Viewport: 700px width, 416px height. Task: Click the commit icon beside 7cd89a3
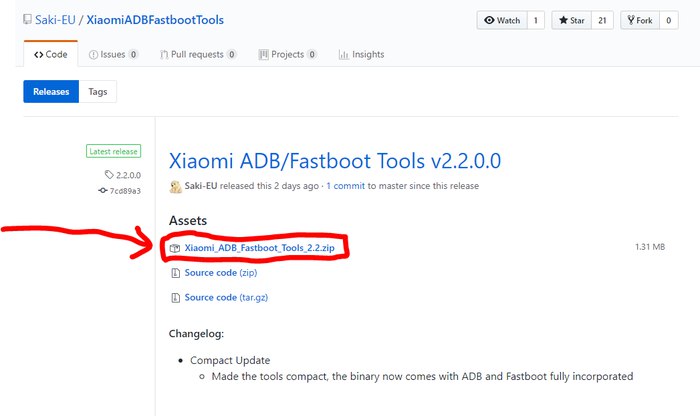click(x=102, y=190)
